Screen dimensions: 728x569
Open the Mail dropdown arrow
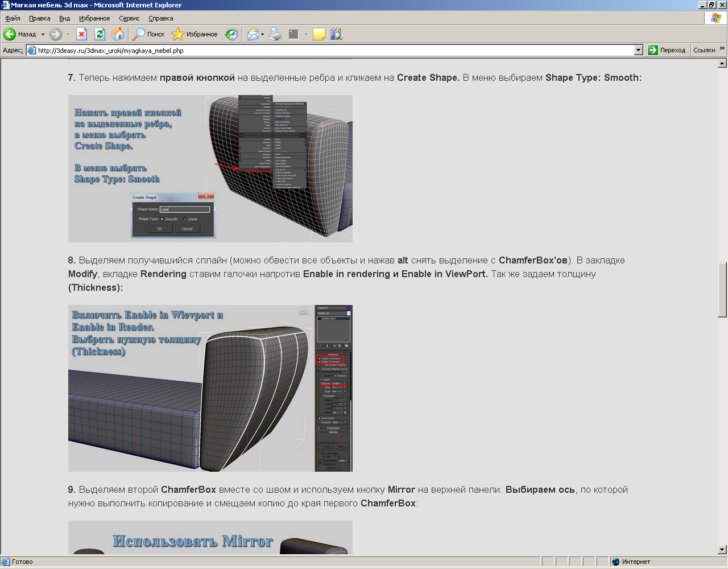[x=262, y=34]
